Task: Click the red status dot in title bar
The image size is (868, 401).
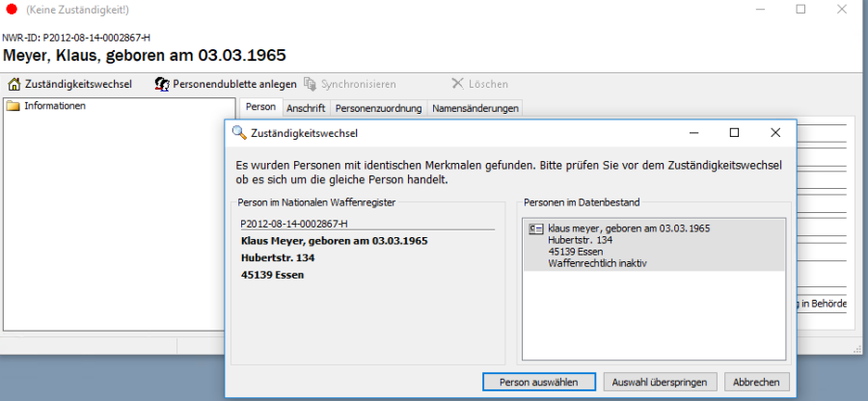Action: coord(13,10)
